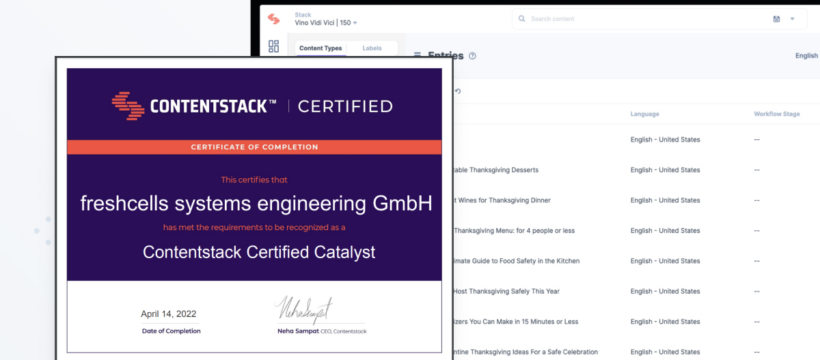820x360 pixels.
Task: Switch to the Labels tab
Action: [x=372, y=48]
